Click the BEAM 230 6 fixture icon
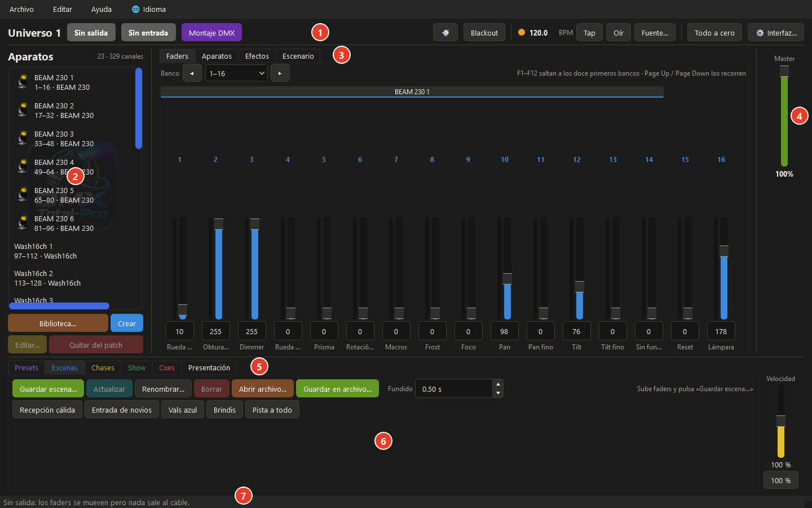This screenshot has height=508, width=812. coord(23,223)
